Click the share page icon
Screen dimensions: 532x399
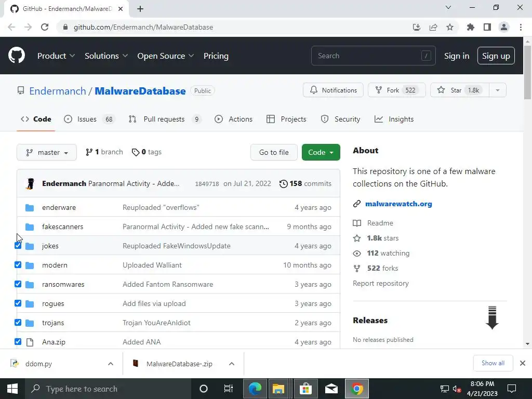(x=433, y=27)
